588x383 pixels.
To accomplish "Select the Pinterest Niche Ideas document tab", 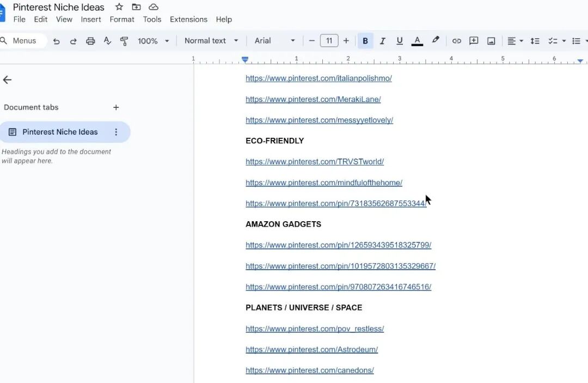I will [x=65, y=132].
